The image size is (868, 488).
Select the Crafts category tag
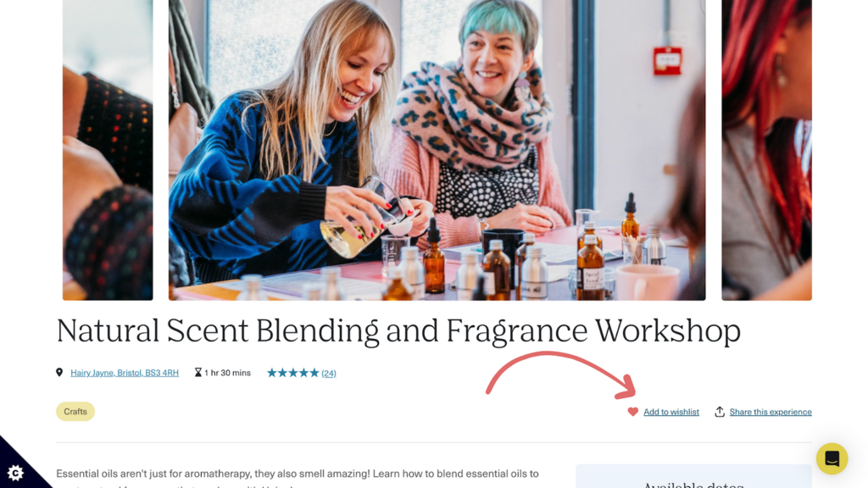coord(75,411)
